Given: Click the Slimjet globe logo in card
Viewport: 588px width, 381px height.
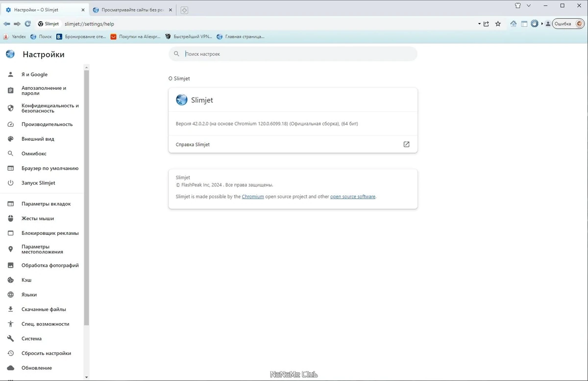Looking at the screenshot, I should [182, 100].
